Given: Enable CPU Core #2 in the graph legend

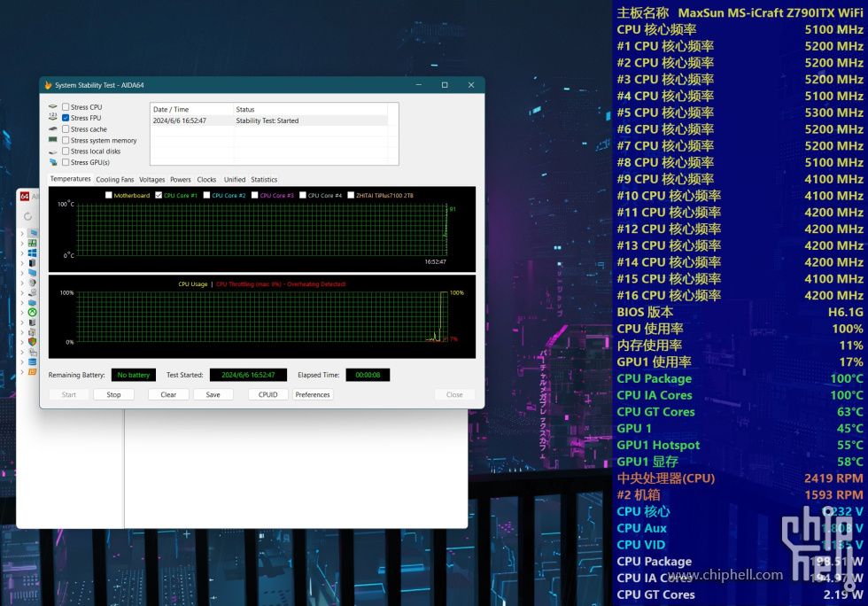Looking at the screenshot, I should (x=206, y=195).
